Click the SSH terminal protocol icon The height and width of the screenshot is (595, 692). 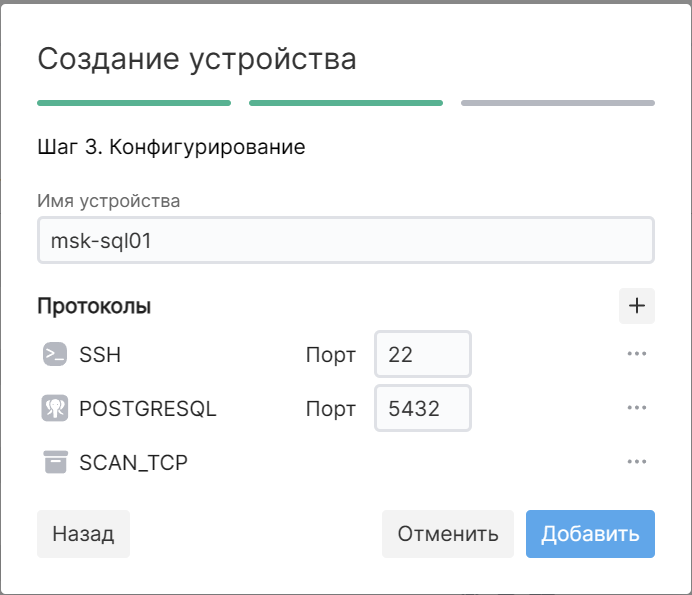point(54,355)
